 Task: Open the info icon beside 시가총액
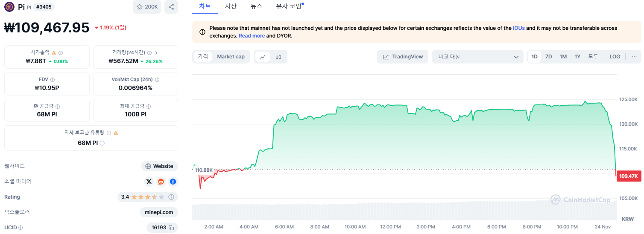click(61, 53)
